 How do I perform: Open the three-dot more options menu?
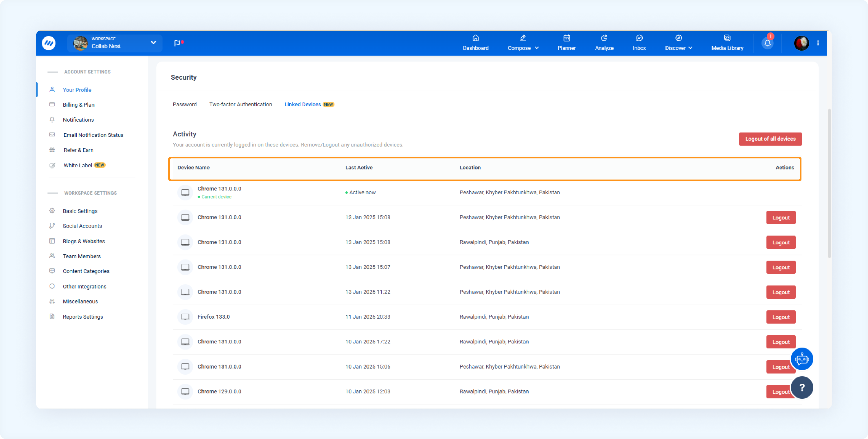pos(818,43)
